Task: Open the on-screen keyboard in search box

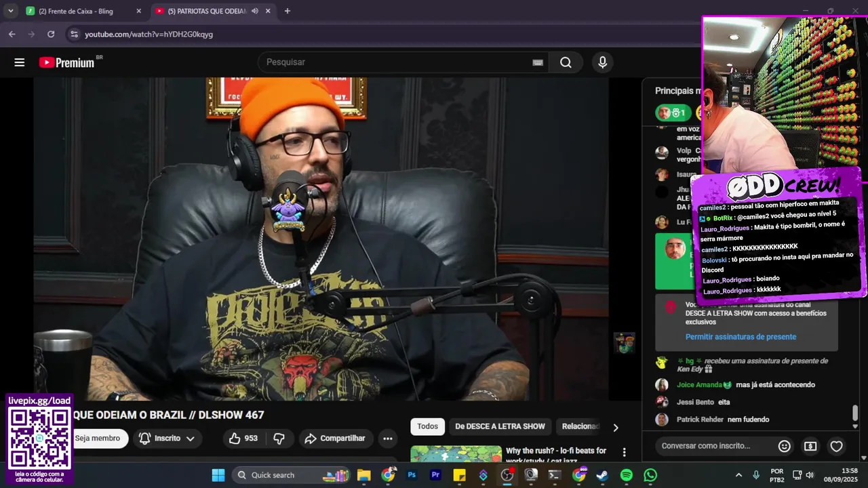Action: (x=538, y=62)
